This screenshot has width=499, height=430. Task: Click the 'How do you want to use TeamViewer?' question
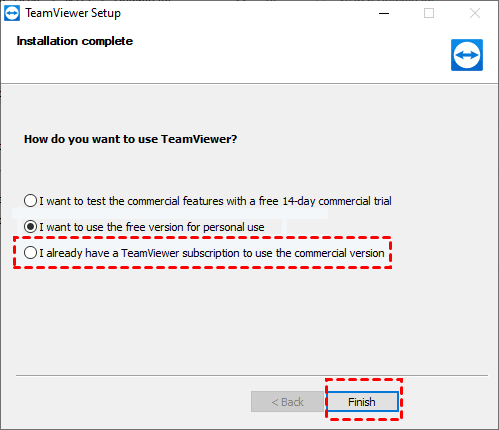[130, 139]
